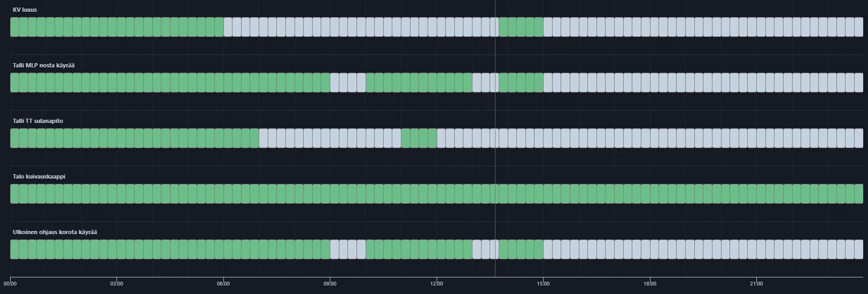Toggle Ulkoinen ohjaus grey slot at 15:00
The width and height of the screenshot is (868, 294).
(548, 249)
